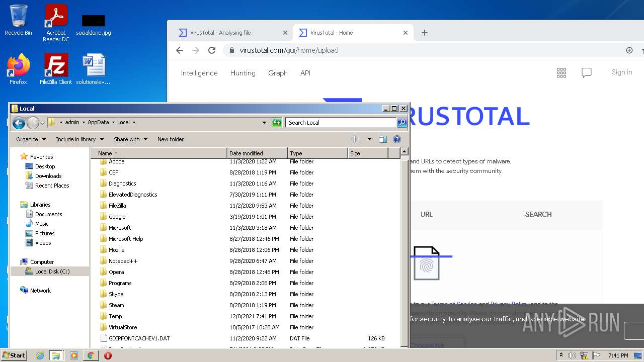Open a new browser tab with plus
The image size is (644, 362).
[425, 33]
